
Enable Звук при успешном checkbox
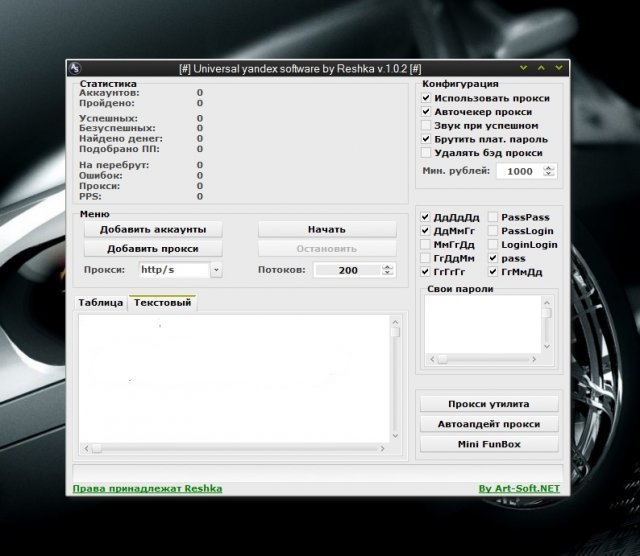pyautogui.click(x=426, y=125)
